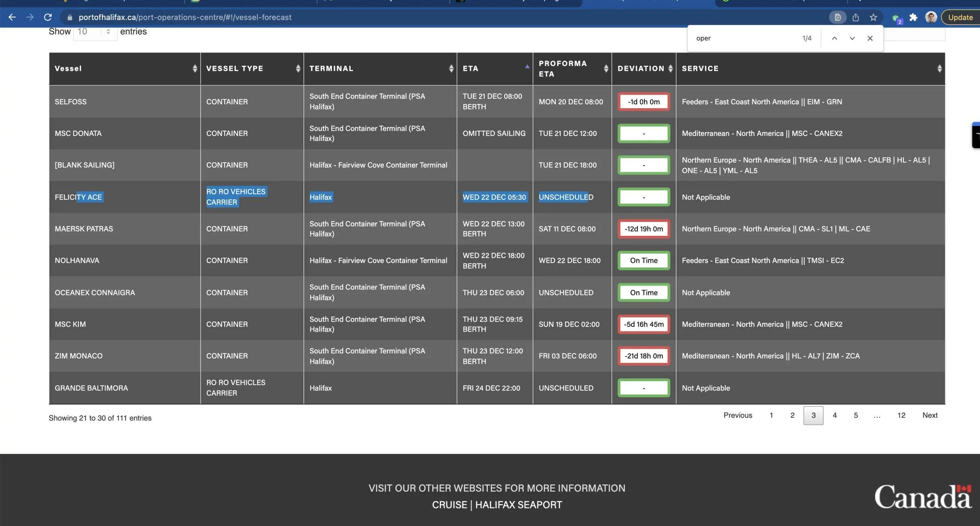Open the Chrome profile avatar
The height and width of the screenshot is (526, 980).
[x=931, y=17]
